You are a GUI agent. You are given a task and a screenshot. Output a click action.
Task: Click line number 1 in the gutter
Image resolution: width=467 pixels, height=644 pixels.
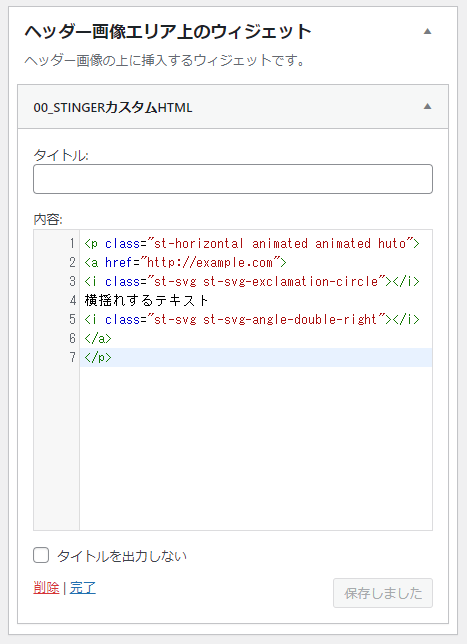pyautogui.click(x=72, y=244)
